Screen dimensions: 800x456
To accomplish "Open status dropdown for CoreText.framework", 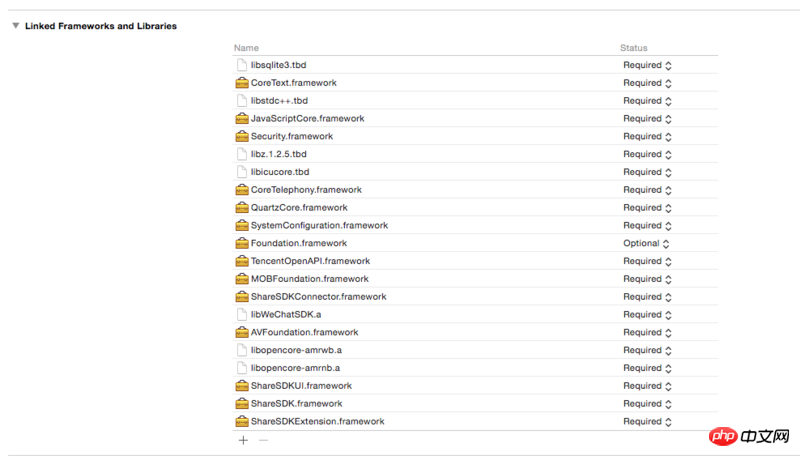I will click(647, 83).
